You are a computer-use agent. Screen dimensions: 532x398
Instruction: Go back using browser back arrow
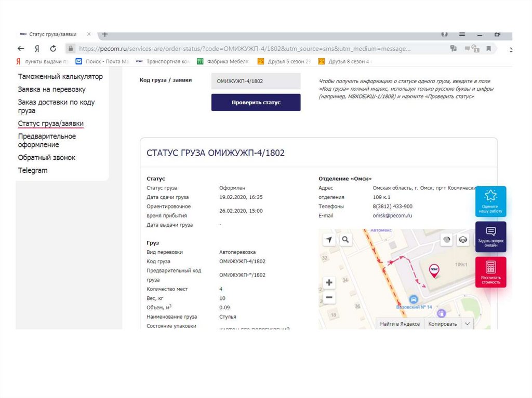coord(21,49)
